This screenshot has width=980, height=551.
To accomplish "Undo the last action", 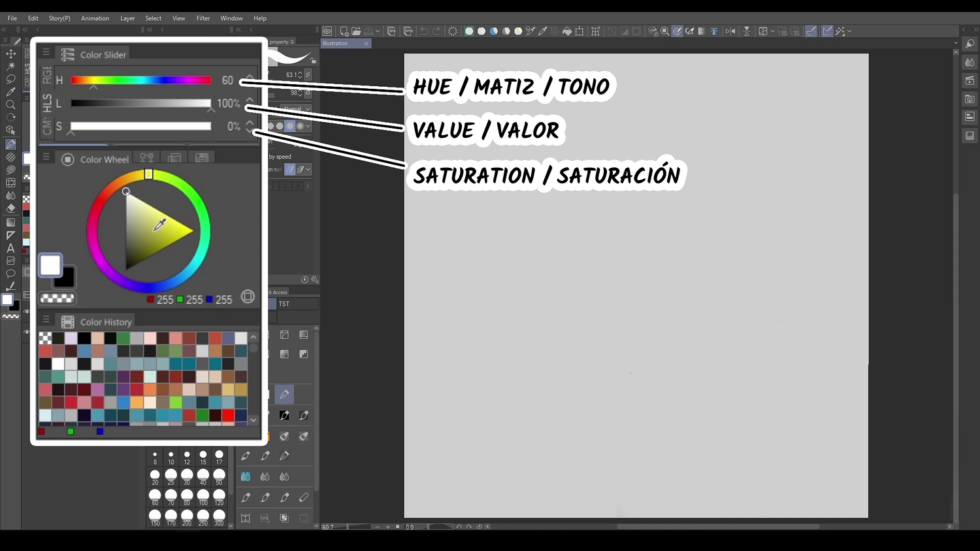I will pos(424,31).
